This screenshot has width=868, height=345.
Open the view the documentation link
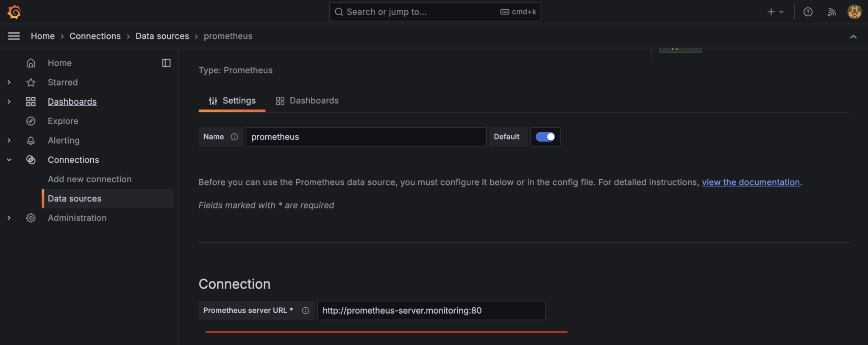tap(751, 182)
